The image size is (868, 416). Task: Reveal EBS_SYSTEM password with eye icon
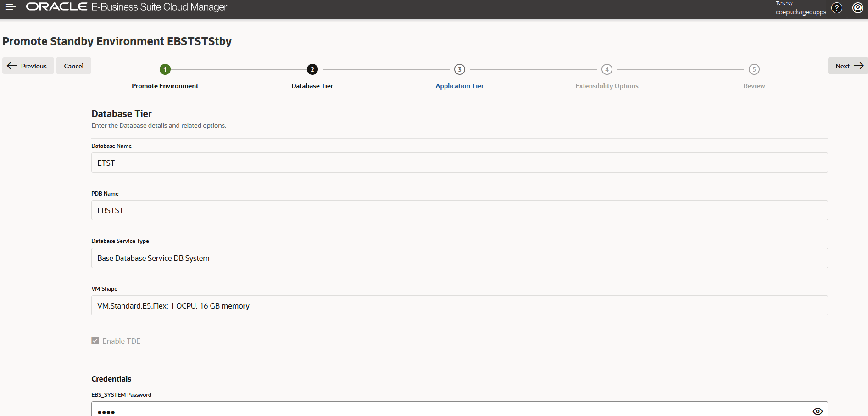click(x=818, y=411)
